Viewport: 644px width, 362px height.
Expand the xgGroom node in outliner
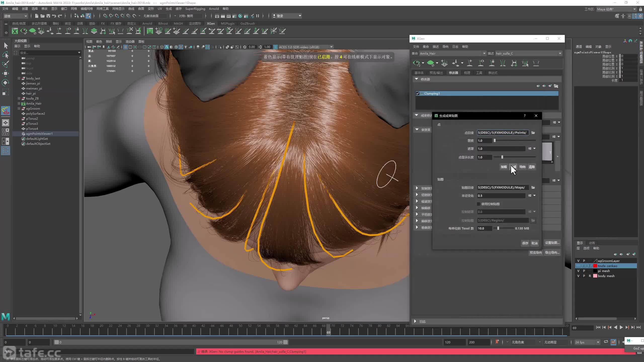(19, 108)
